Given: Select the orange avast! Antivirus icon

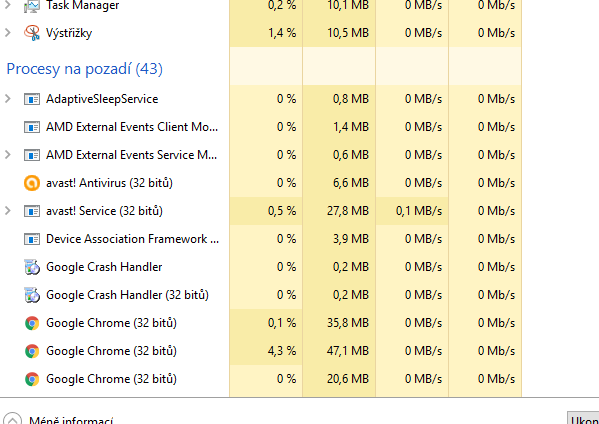Looking at the screenshot, I should coord(32,183).
